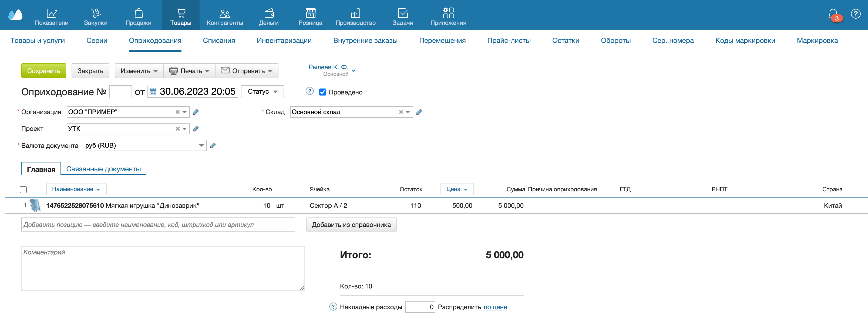Select all rows with header checkbox
This screenshot has height=323, width=868.
tap(23, 190)
